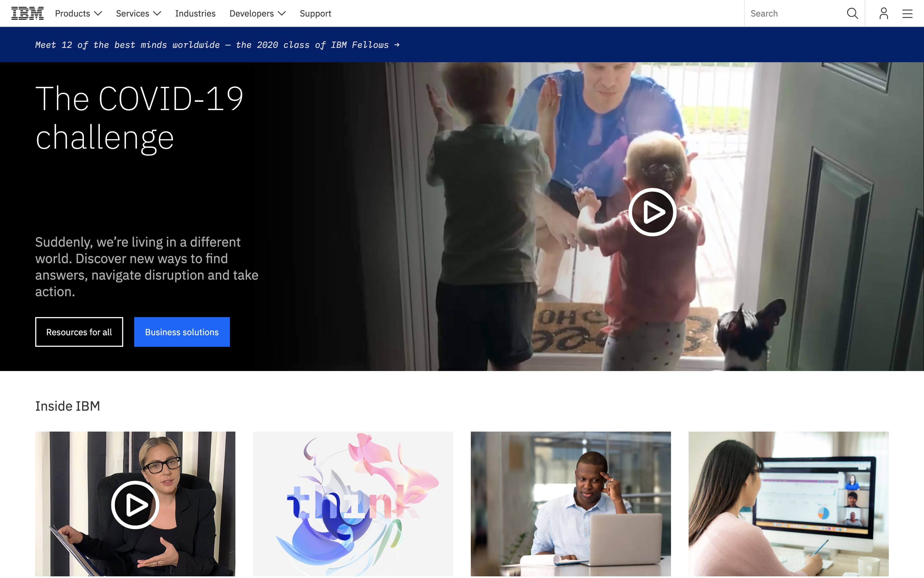Image resolution: width=924 pixels, height=578 pixels.
Task: Open the IBM Fellows 2020 banner link
Action: [x=217, y=45]
